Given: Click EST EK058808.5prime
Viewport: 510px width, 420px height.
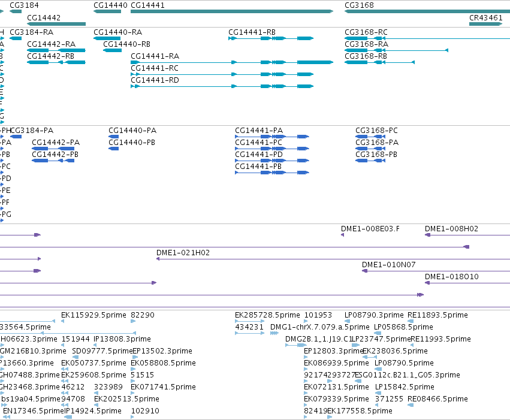Looking at the screenshot, I should (x=163, y=364).
